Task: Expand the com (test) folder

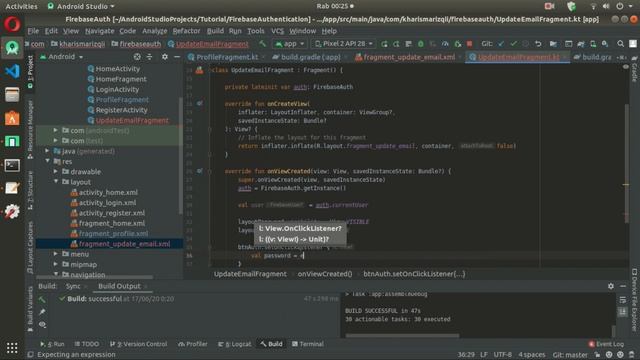Action: click(56, 140)
